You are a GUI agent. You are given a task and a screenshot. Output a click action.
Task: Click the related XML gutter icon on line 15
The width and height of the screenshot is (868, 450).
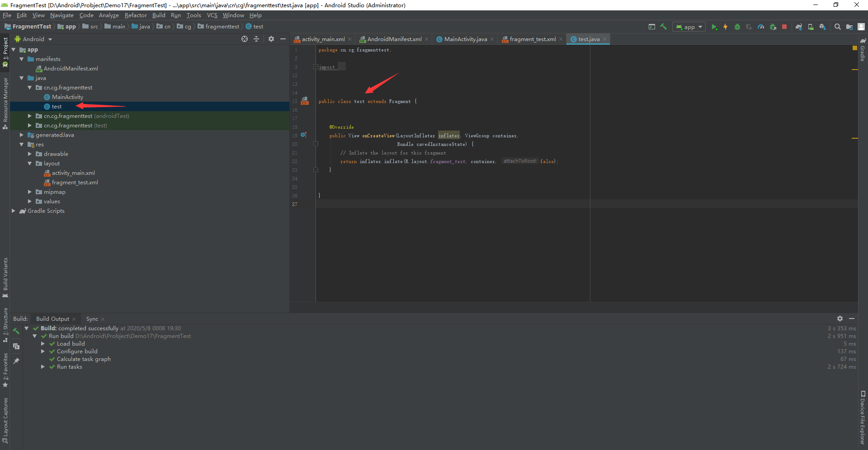click(x=305, y=101)
